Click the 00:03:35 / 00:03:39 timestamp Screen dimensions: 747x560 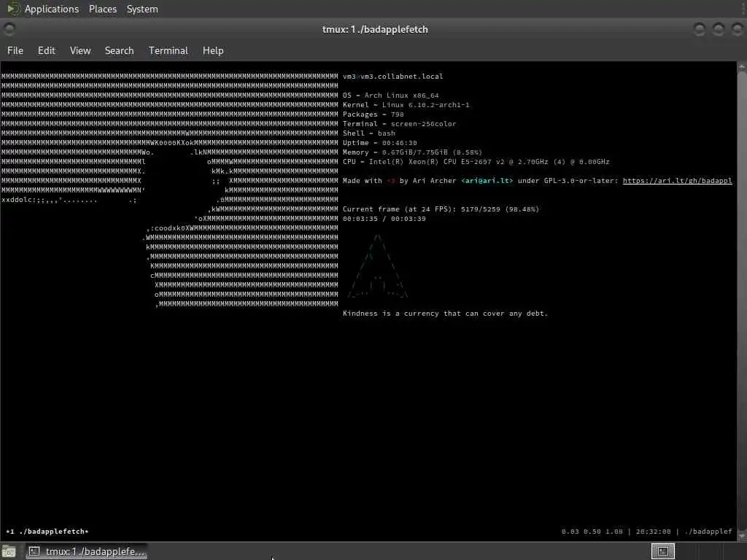384,219
